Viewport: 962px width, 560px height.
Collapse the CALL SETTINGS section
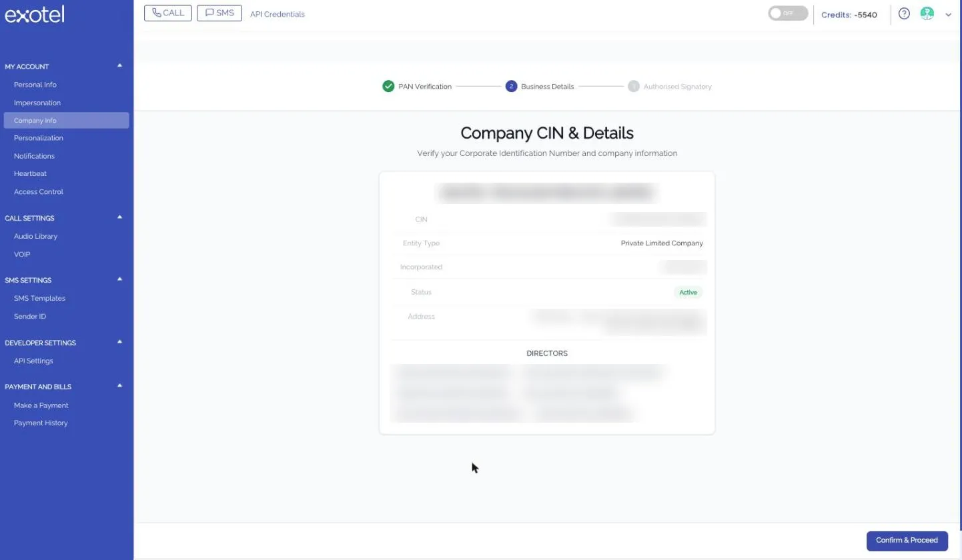click(120, 217)
